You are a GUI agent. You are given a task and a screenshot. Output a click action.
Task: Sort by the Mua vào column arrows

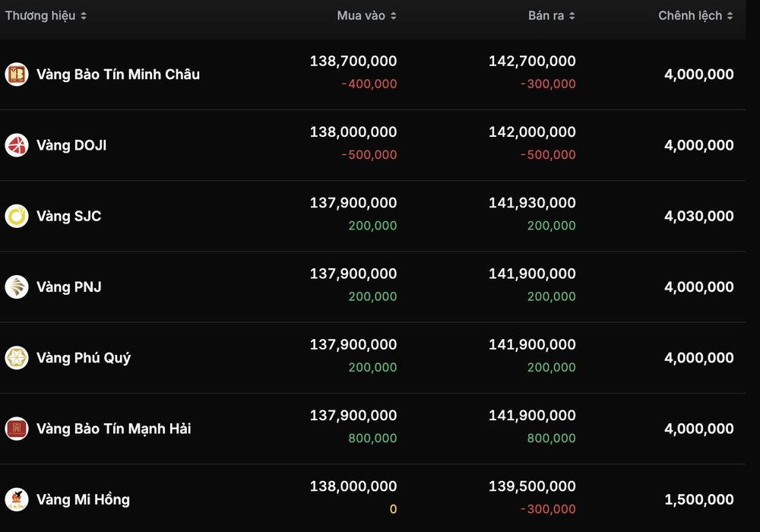(394, 16)
